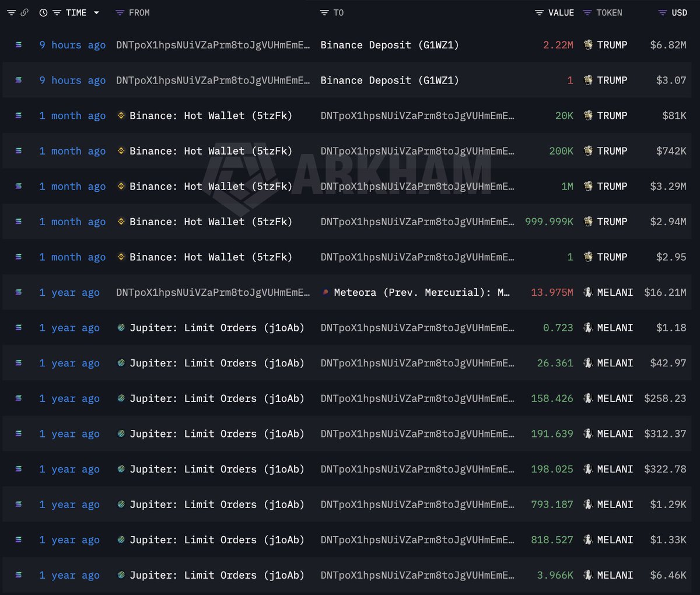Click MELANI token name in $1.29K row
Screen dimensions: 700x595
pyautogui.click(x=615, y=505)
